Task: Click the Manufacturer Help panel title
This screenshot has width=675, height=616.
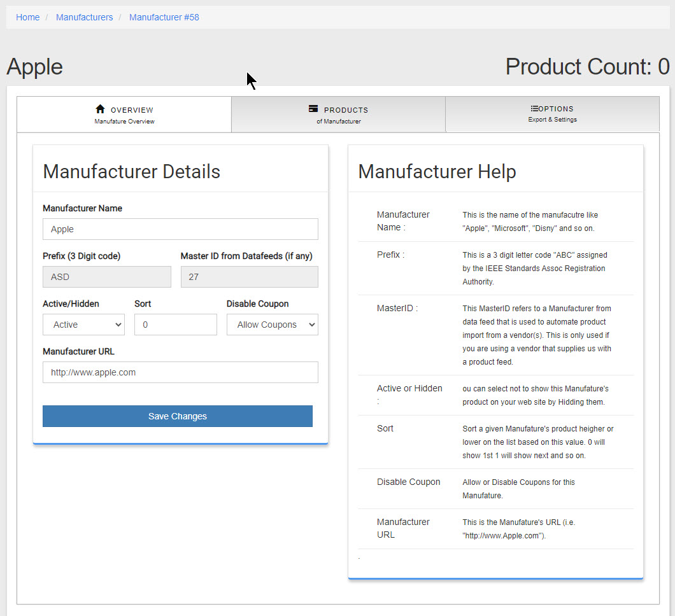Action: click(x=437, y=171)
